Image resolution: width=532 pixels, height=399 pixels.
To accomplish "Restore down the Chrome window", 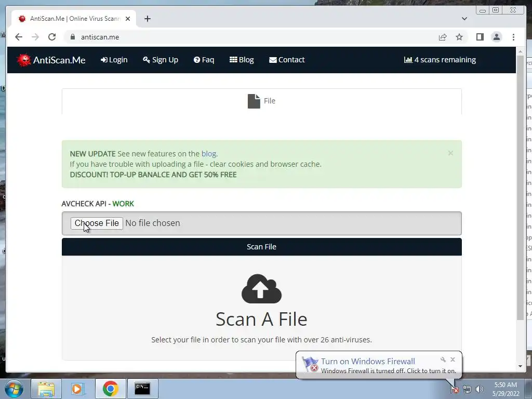I will (496, 10).
